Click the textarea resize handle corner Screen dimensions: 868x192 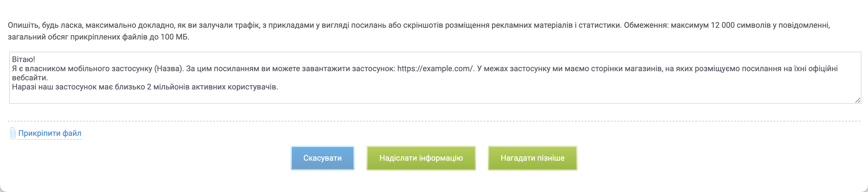click(858, 100)
